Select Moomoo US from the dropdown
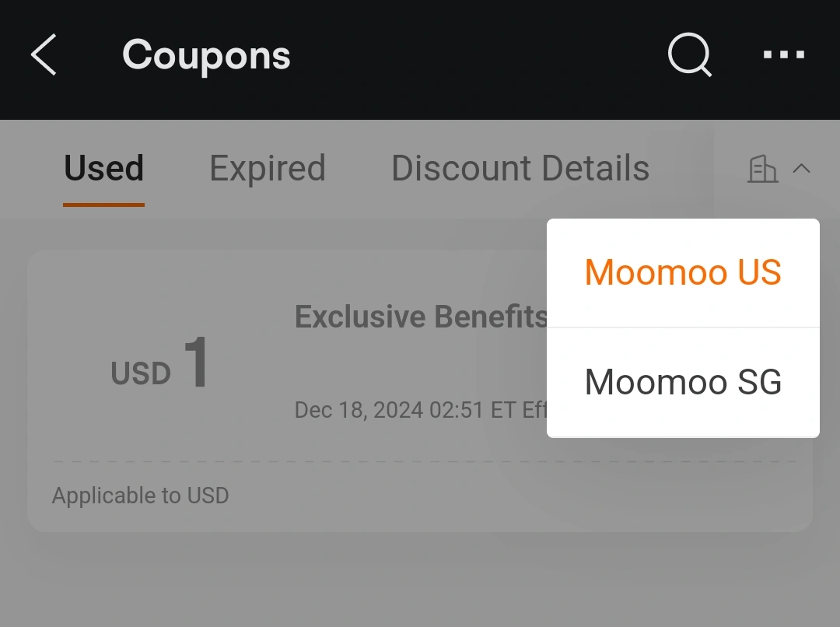Viewport: 840px width, 627px height. (683, 273)
